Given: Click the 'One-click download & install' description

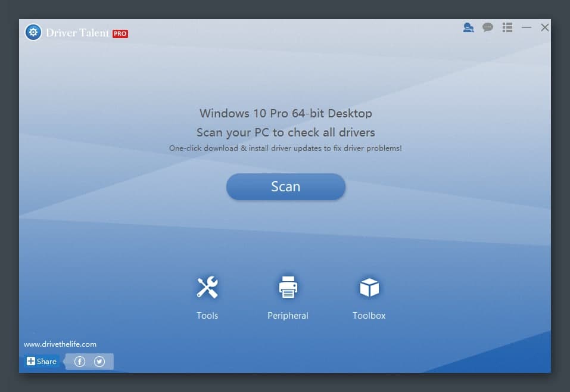Looking at the screenshot, I should click(x=285, y=148).
